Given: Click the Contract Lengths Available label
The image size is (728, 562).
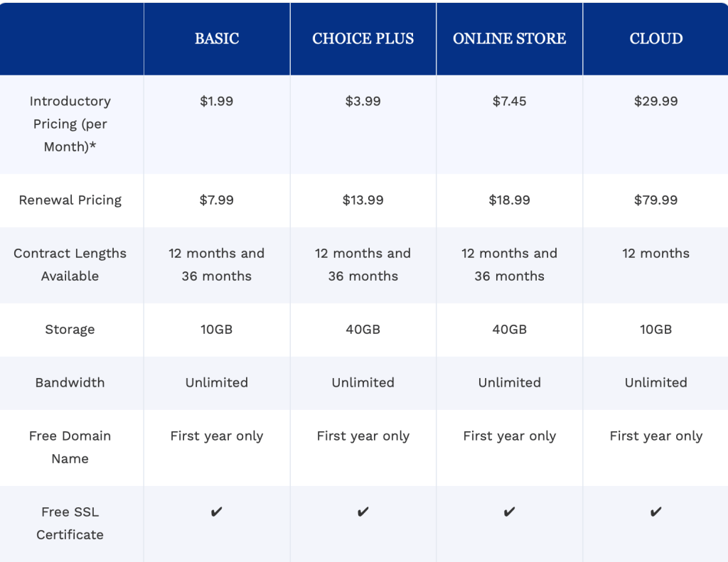Looking at the screenshot, I should [70, 264].
